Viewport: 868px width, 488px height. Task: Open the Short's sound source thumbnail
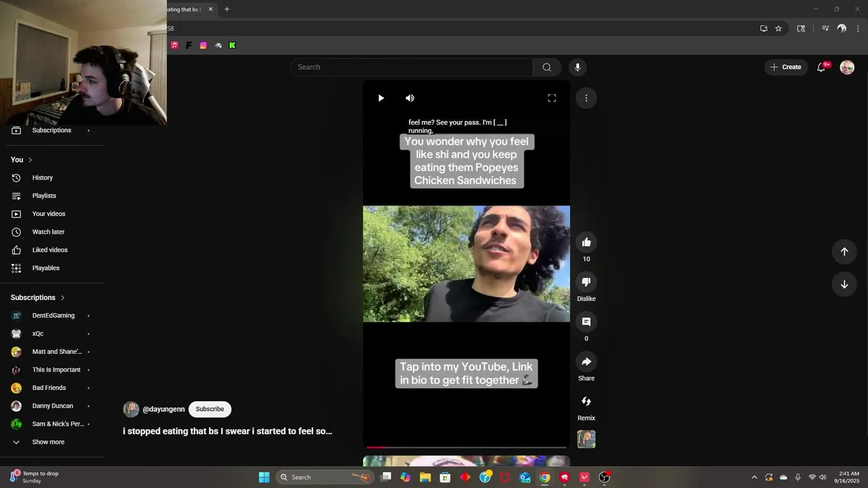[x=587, y=439]
